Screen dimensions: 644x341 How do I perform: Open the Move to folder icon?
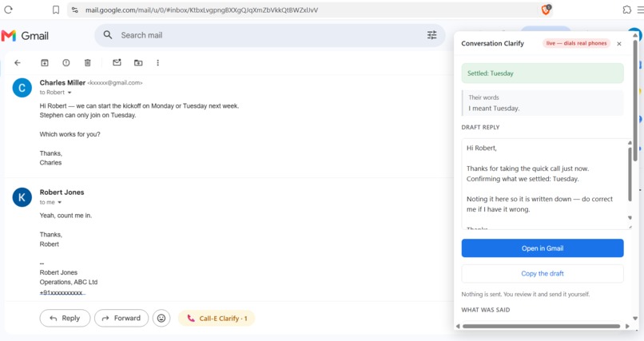[x=138, y=62]
